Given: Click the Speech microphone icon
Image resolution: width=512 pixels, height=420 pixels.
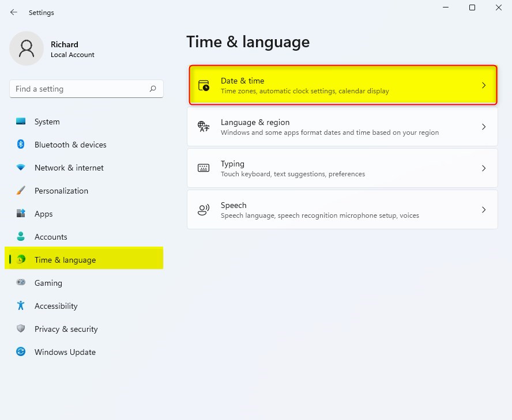Looking at the screenshot, I should click(203, 209).
